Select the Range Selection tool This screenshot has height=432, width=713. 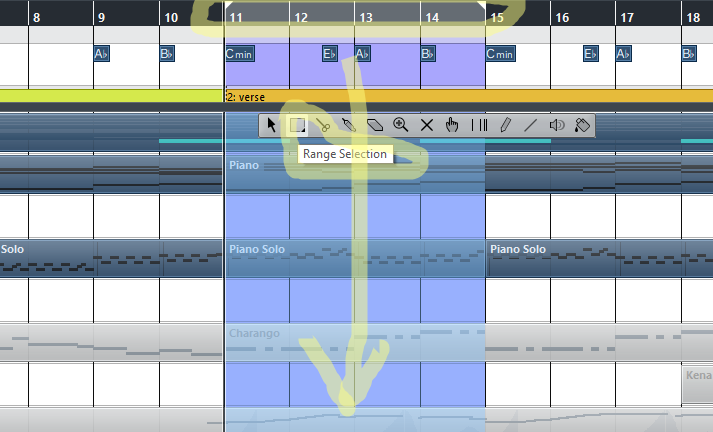pos(297,125)
